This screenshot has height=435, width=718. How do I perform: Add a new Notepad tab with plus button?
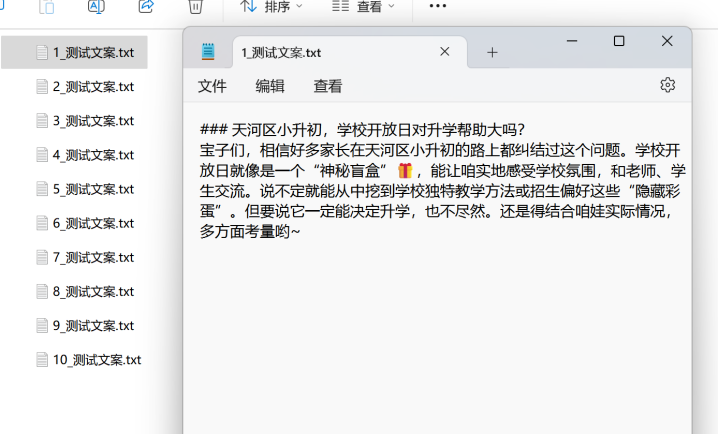[x=492, y=52]
